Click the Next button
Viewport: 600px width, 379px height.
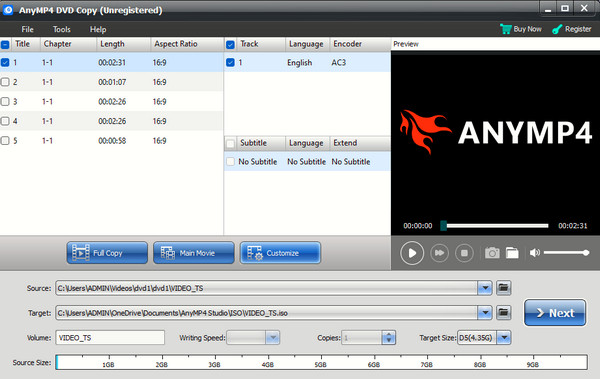click(x=555, y=313)
